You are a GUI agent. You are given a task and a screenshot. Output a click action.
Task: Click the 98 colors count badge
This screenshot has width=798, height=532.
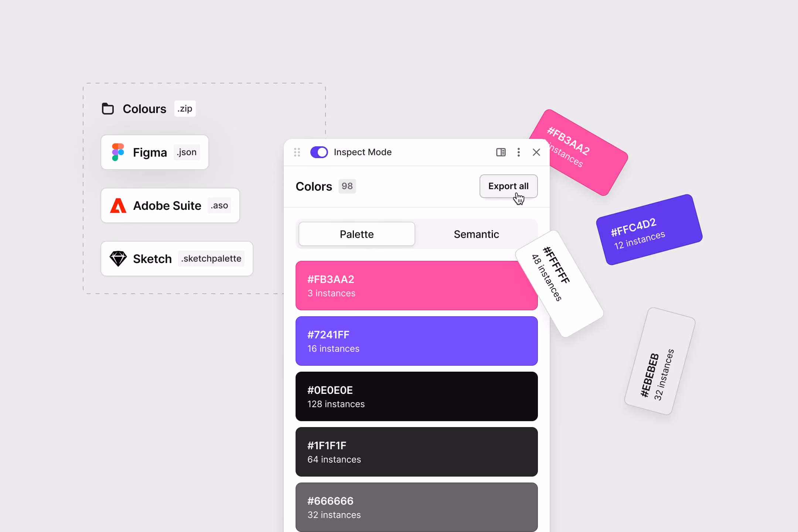pyautogui.click(x=347, y=186)
